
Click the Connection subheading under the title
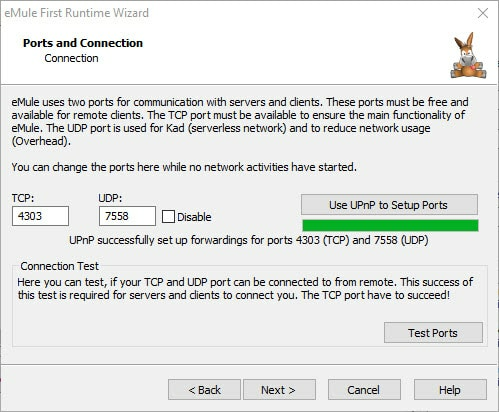click(x=71, y=58)
